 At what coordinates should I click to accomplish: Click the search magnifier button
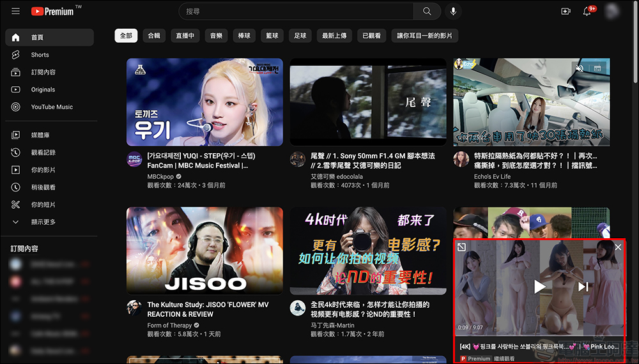[427, 11]
